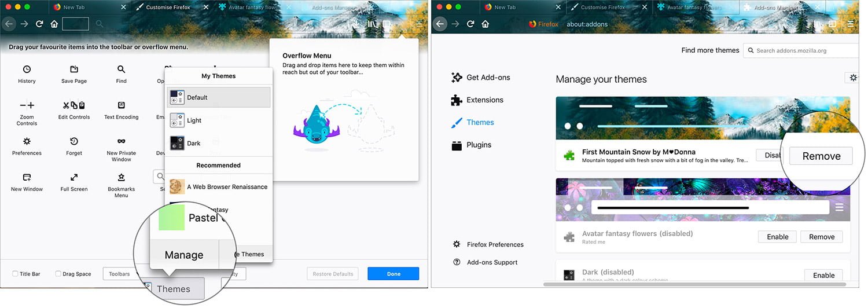The width and height of the screenshot is (868, 308).
Task: Open library icon in left window toolbar
Action: point(372,24)
